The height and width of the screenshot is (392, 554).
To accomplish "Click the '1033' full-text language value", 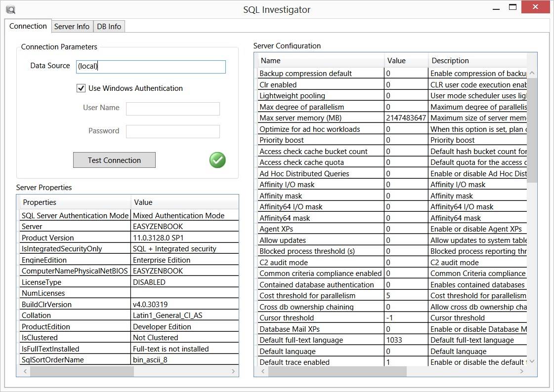I will pyautogui.click(x=406, y=340).
